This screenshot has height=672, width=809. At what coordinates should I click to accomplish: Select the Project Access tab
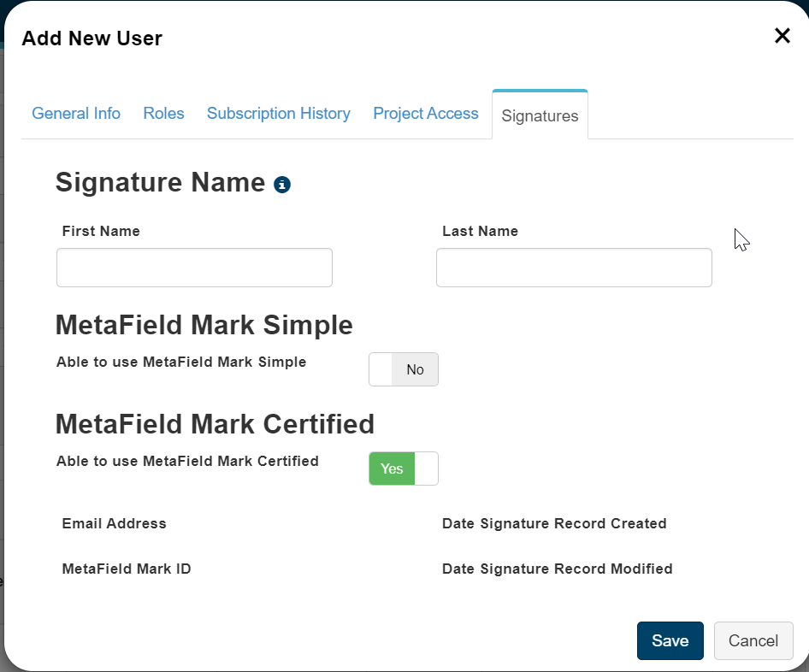[426, 114]
